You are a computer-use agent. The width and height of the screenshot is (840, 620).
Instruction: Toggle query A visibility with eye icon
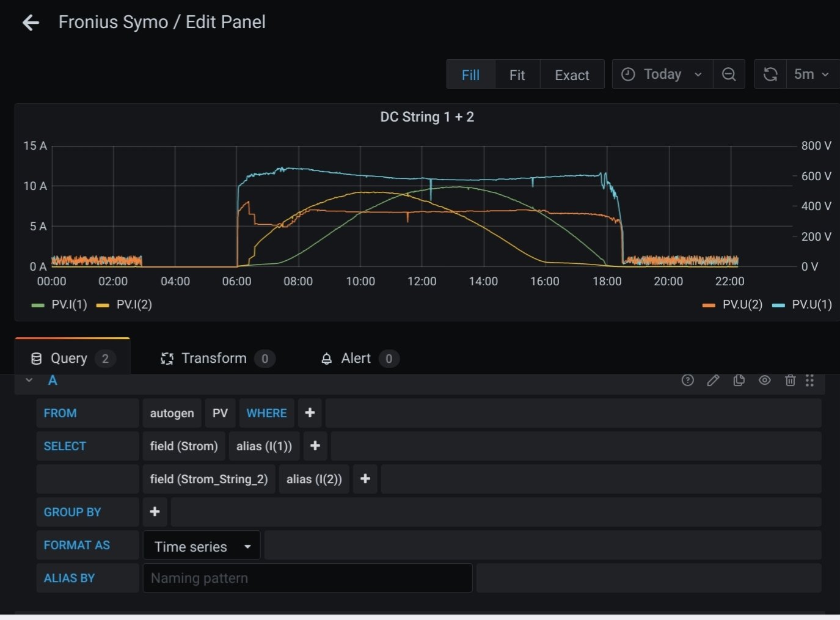pos(764,381)
